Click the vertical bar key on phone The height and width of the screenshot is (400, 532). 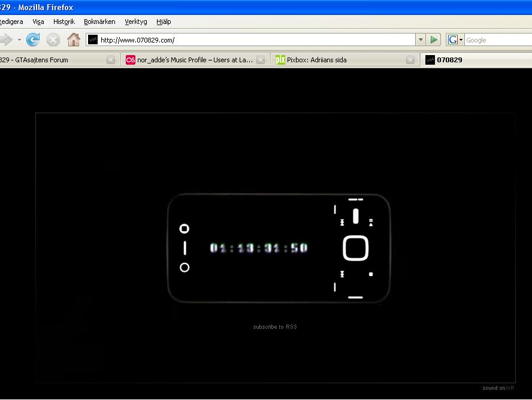pos(185,248)
